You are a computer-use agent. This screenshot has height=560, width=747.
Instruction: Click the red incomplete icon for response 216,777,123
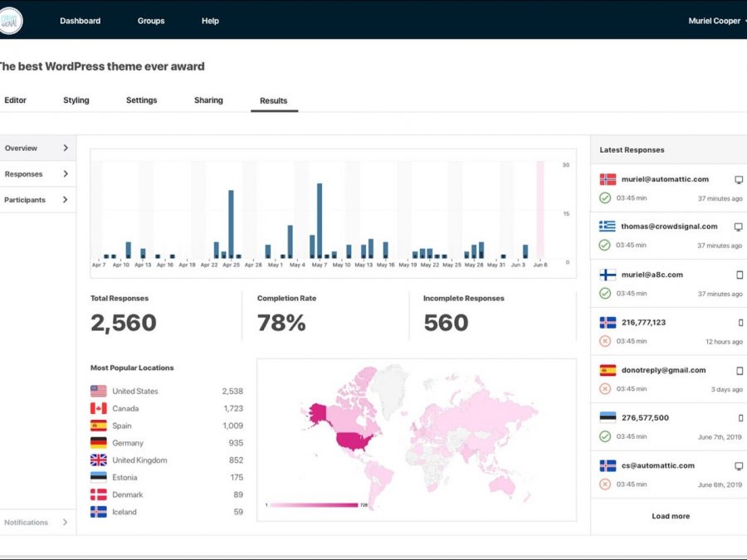(604, 342)
